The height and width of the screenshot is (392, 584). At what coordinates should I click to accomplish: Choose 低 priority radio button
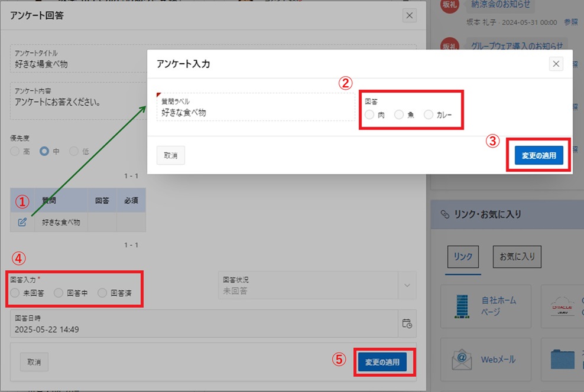pyautogui.click(x=74, y=151)
